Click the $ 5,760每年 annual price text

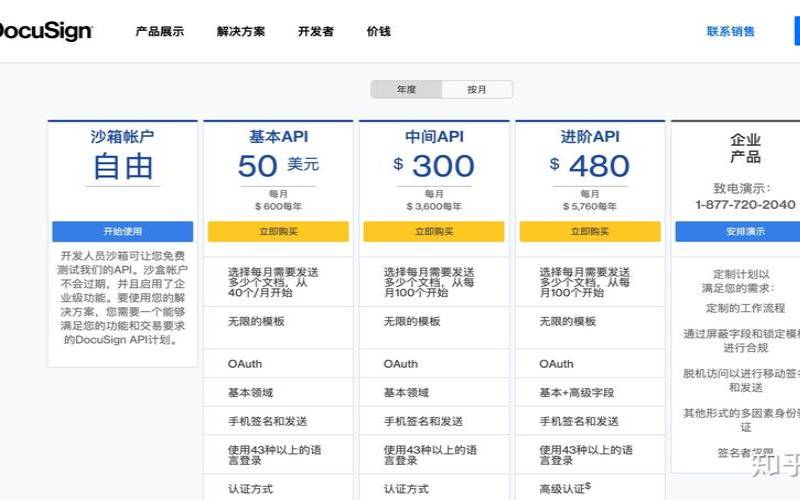tap(590, 206)
